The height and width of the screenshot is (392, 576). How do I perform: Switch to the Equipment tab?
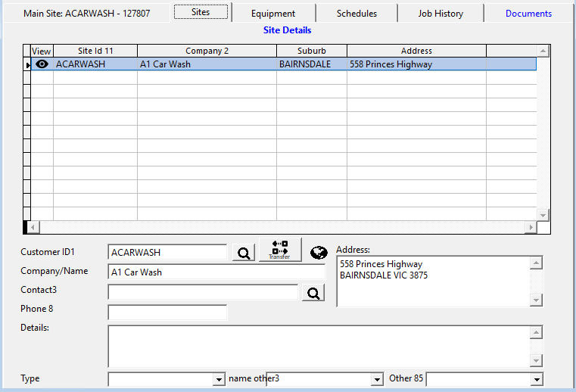point(273,14)
